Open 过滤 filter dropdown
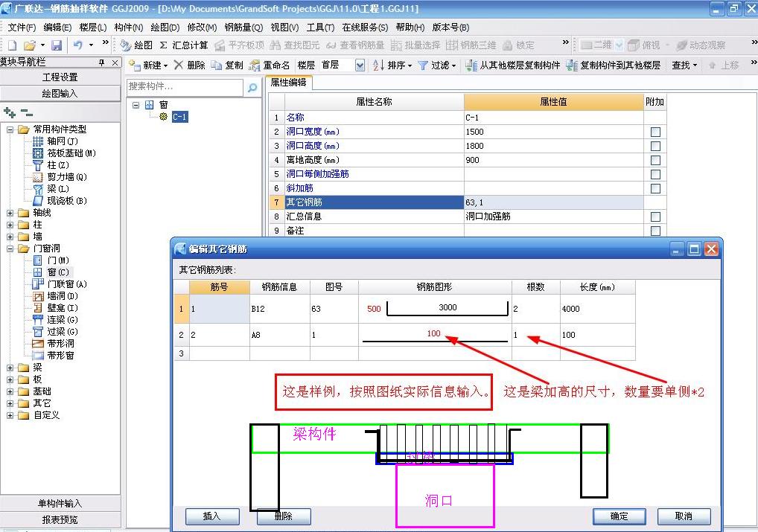 click(x=436, y=65)
